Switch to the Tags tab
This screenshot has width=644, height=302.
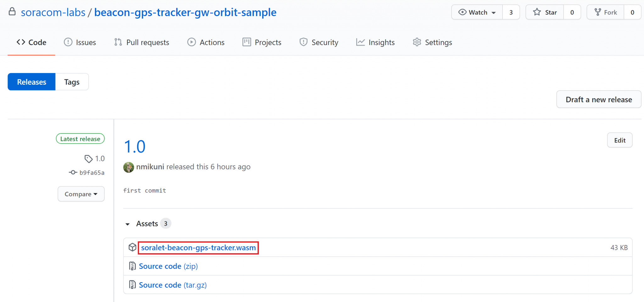coord(72,82)
